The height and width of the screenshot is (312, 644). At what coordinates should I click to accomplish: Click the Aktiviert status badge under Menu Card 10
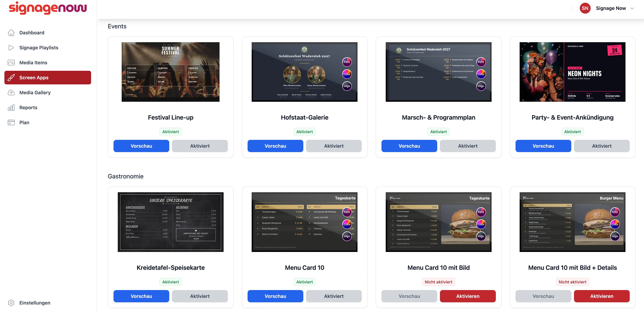(x=304, y=282)
